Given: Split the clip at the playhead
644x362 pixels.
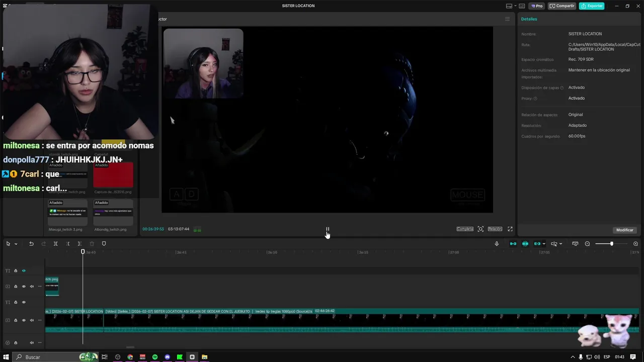Looking at the screenshot, I should point(55,244).
